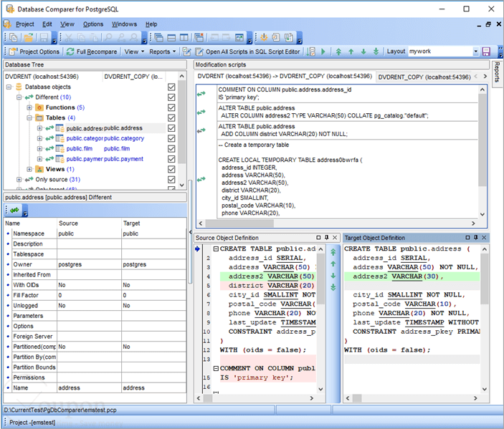
Task: Click Open All Scripts in SQL Script Editor
Action: 248,52
